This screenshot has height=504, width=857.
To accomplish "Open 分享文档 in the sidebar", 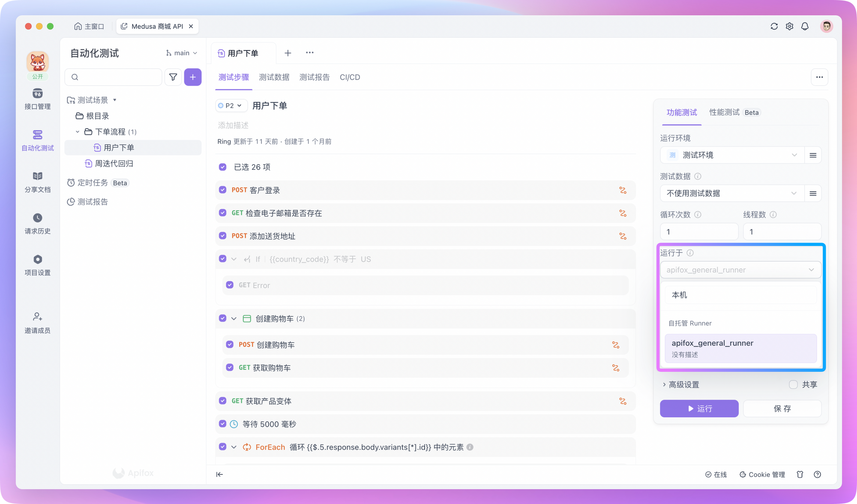I will [38, 182].
